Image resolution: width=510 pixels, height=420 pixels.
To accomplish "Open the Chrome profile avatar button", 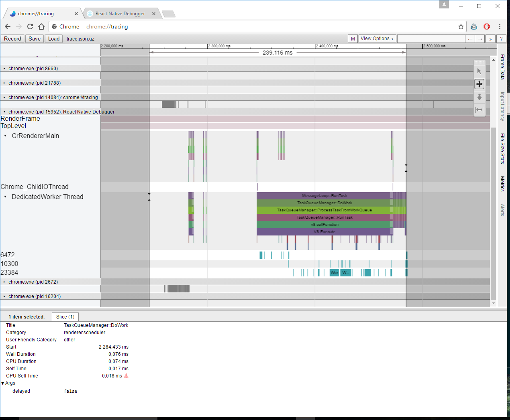I will pos(444,4).
